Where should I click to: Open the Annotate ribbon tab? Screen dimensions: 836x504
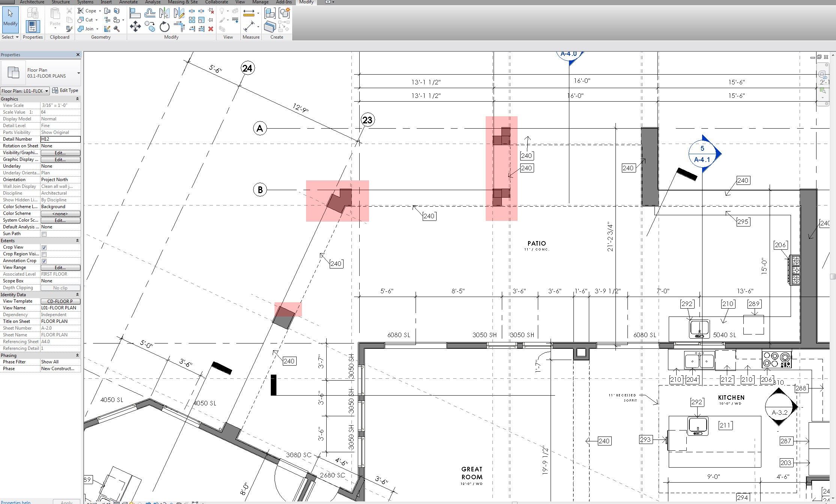click(128, 2)
